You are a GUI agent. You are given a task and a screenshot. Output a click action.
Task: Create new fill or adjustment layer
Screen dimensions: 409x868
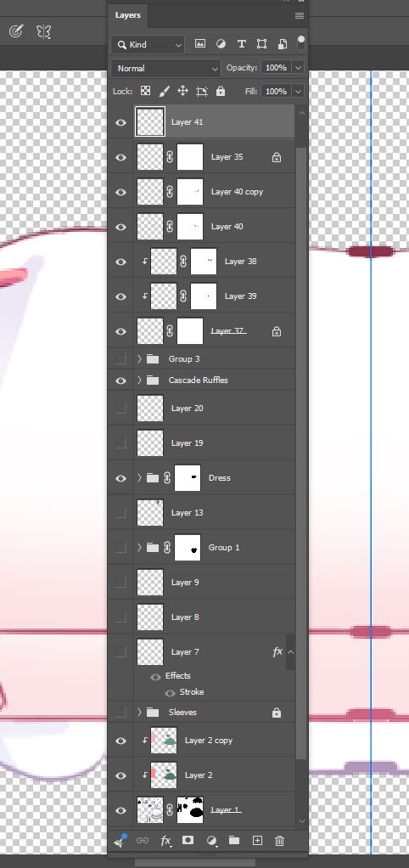tap(211, 841)
